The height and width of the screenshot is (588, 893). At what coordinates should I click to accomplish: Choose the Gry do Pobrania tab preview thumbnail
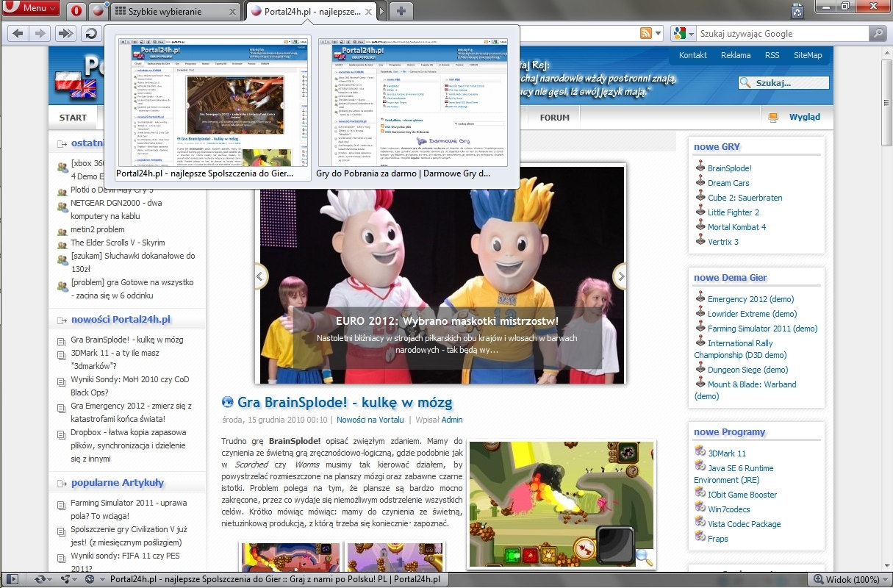click(413, 107)
